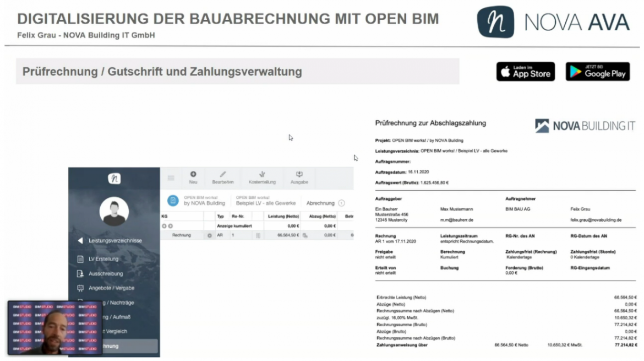This screenshot has width=644, height=361.
Task: Collapse all with first circle under KG
Action: [164, 226]
